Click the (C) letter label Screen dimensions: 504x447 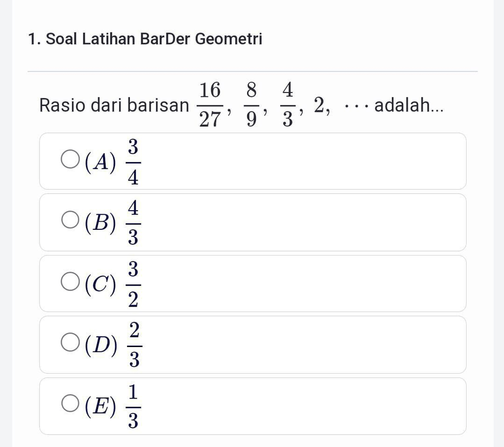point(101,284)
